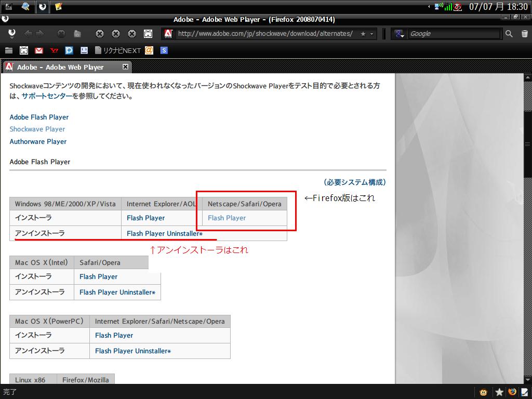Go back to the previous page

[28, 34]
